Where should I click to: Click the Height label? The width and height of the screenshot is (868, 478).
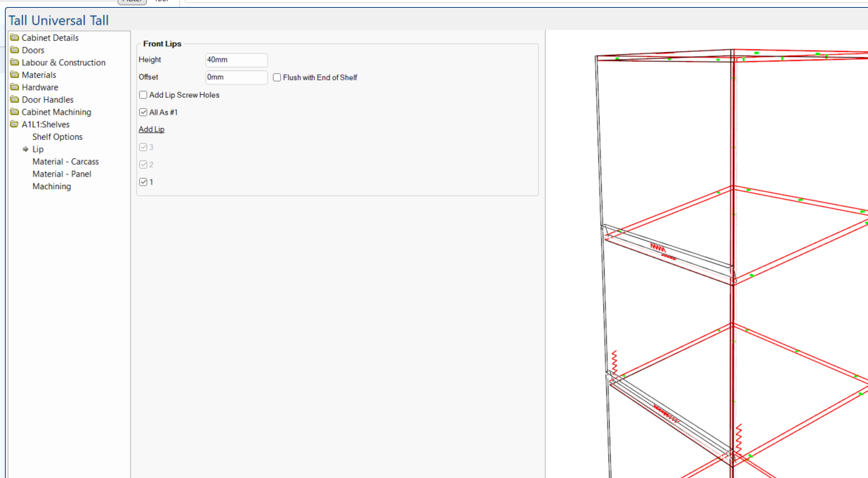tap(150, 60)
